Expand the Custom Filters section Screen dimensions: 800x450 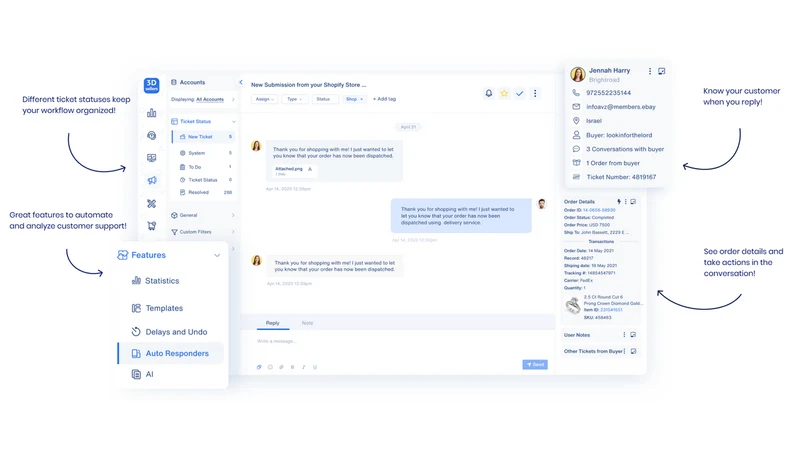coord(233,232)
